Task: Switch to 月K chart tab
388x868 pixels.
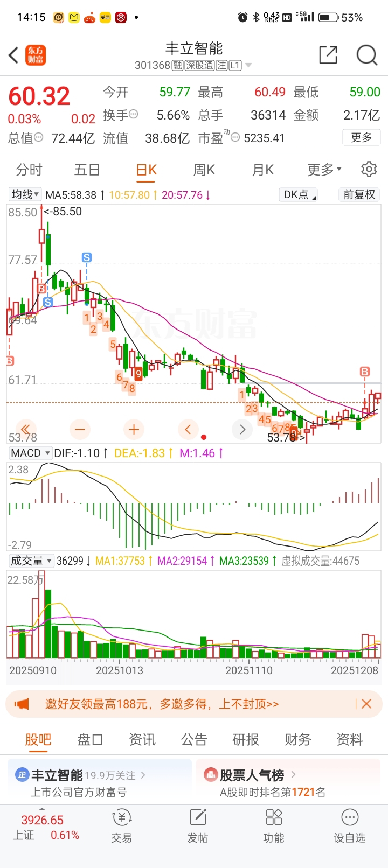Action: click(x=263, y=170)
